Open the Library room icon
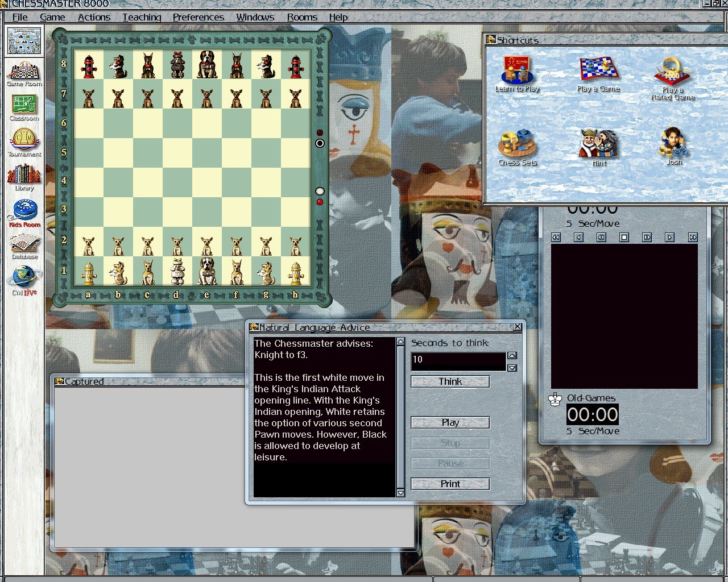The height and width of the screenshot is (582, 728). click(24, 177)
